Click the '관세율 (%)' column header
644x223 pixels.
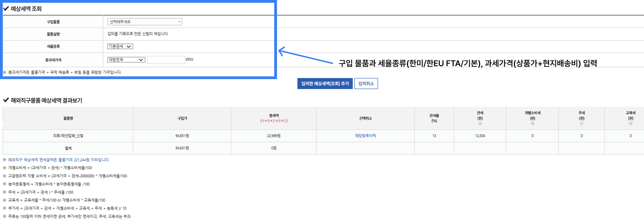(434, 118)
